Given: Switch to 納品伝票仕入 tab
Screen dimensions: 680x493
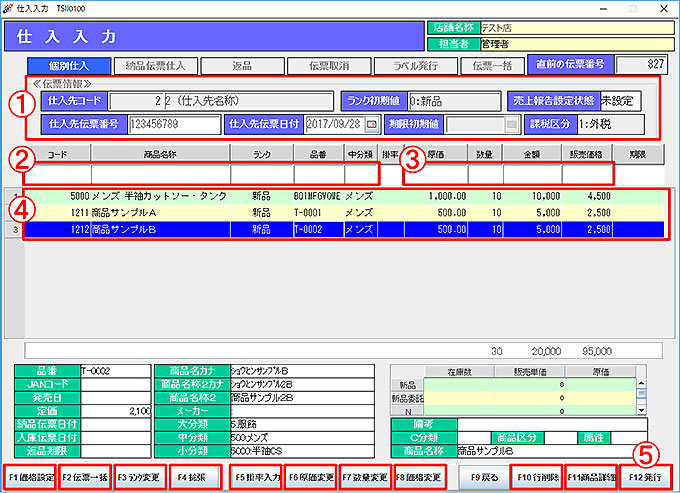Looking at the screenshot, I should pyautogui.click(x=154, y=66).
